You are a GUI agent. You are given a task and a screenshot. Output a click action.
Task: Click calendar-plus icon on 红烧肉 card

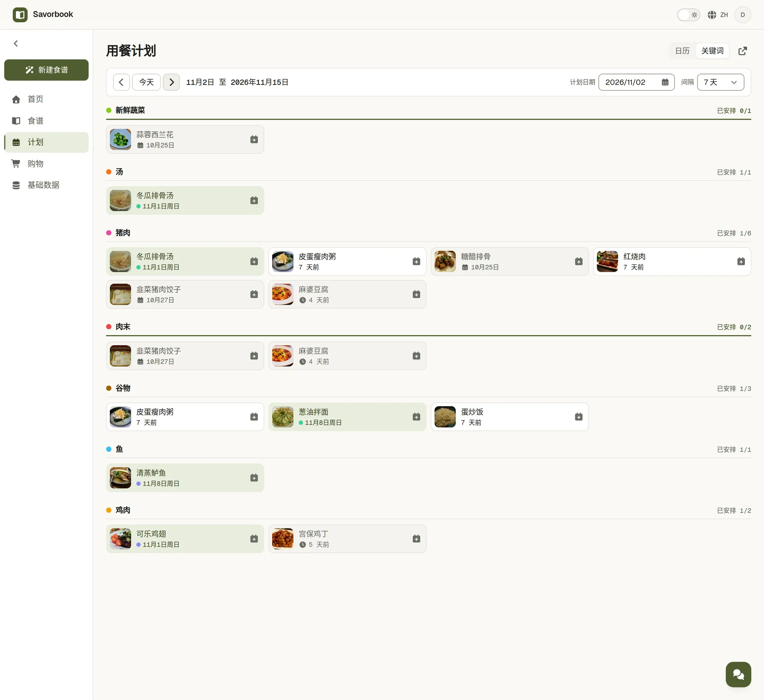click(x=741, y=261)
